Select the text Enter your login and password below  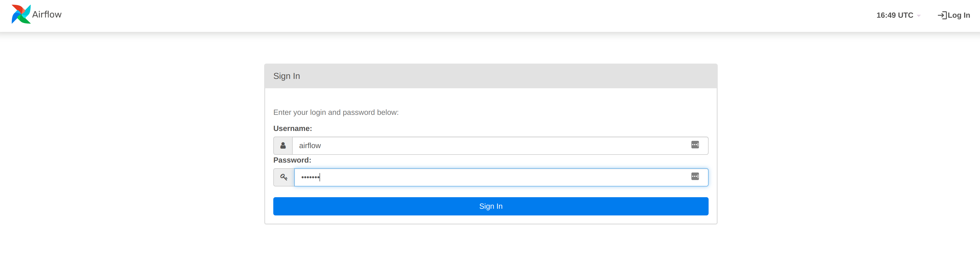tap(336, 112)
